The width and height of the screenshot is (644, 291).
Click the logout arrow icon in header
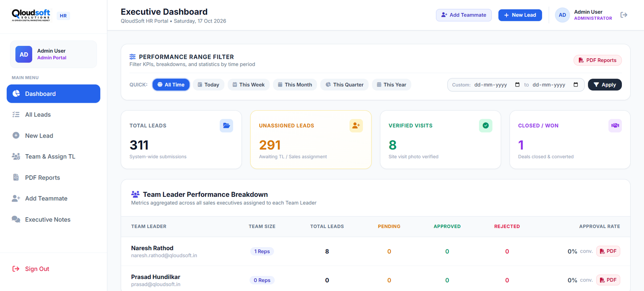coord(624,15)
